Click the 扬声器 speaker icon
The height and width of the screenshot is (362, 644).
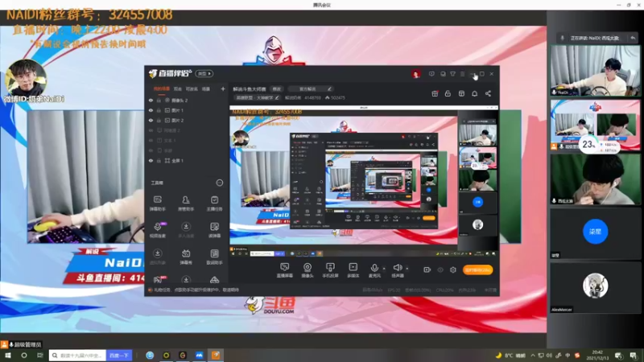click(397, 268)
